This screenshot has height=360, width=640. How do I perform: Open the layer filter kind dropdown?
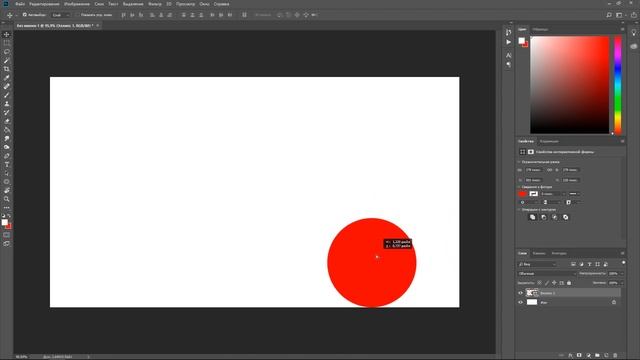[537, 264]
